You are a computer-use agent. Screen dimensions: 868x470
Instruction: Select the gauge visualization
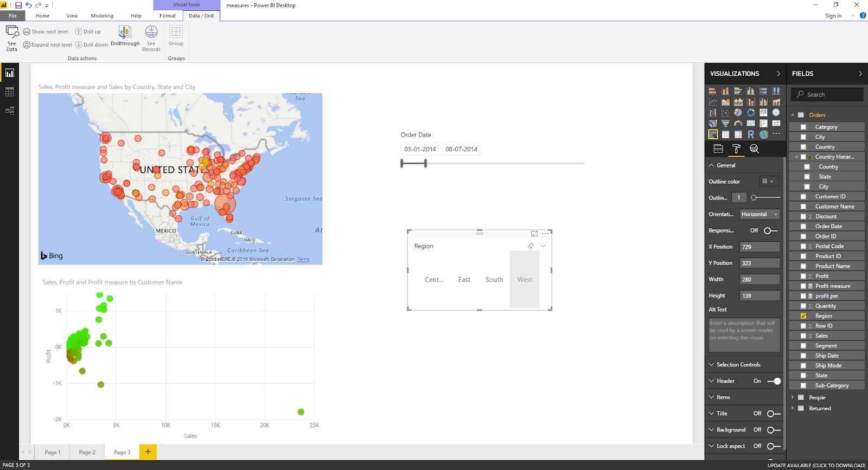[738, 124]
